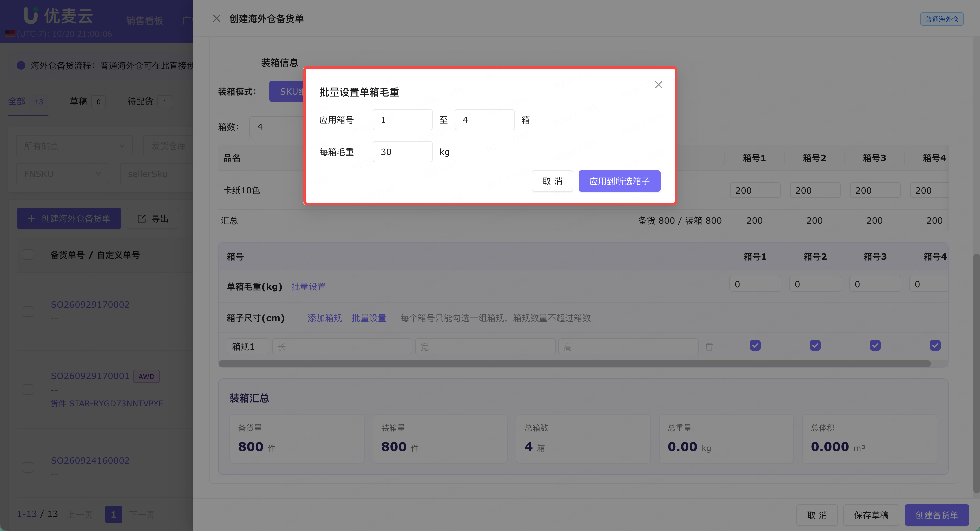This screenshot has width=980, height=531.
Task: Click the horizontal scrollbar under packing table
Action: tap(574, 364)
